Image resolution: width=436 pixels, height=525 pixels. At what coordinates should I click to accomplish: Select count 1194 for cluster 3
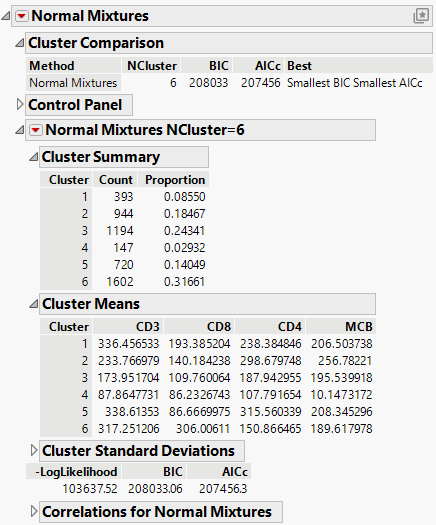pyautogui.click(x=120, y=231)
